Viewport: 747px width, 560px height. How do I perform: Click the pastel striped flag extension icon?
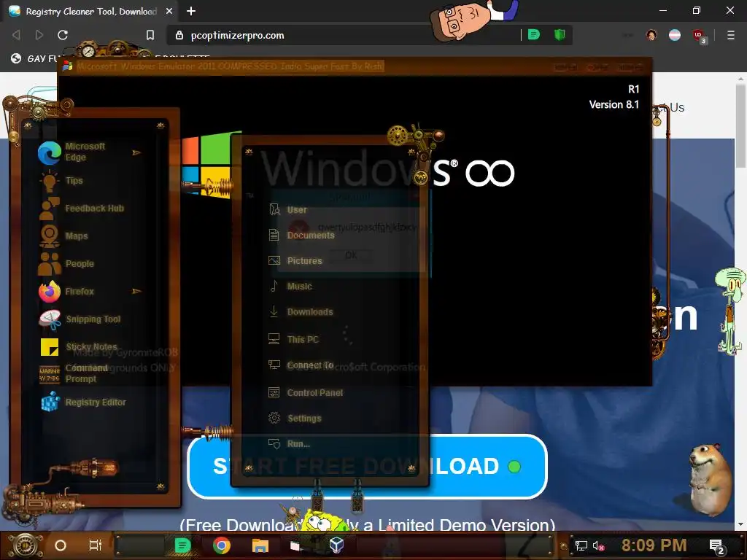[x=675, y=35]
